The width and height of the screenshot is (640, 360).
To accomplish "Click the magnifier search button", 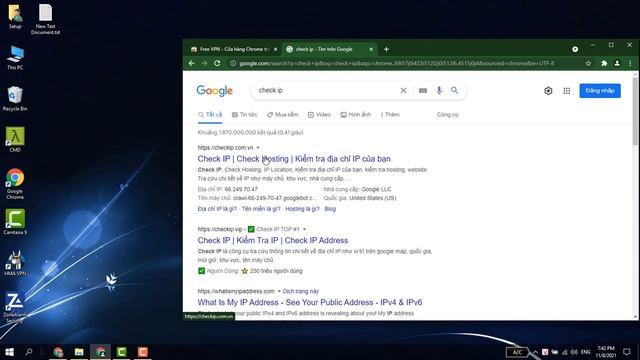I will click(454, 90).
